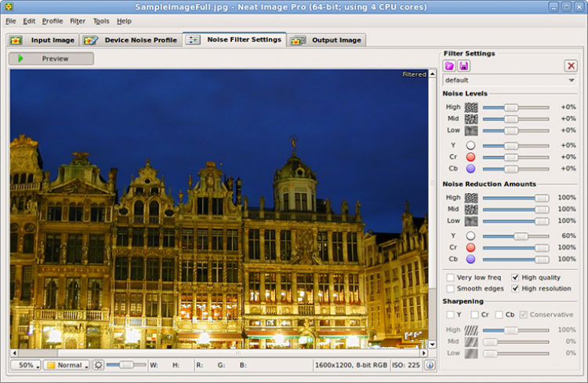Enable the Smooth edges checkbox
The width and height of the screenshot is (588, 383).
450,289
